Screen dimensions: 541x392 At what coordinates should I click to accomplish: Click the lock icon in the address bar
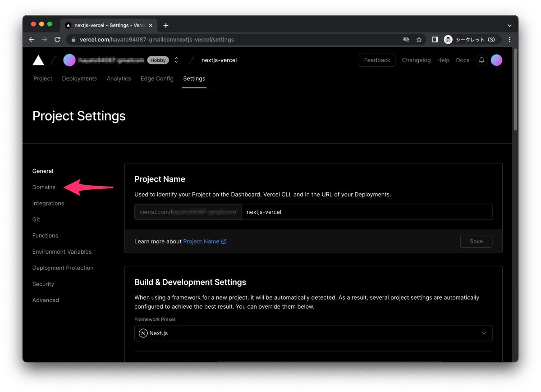point(73,40)
